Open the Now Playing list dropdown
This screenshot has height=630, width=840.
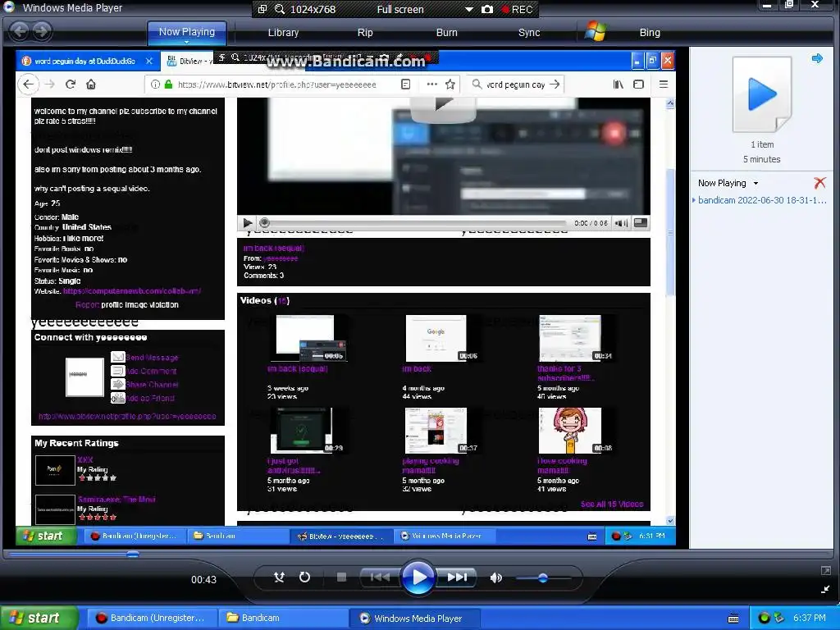click(756, 183)
